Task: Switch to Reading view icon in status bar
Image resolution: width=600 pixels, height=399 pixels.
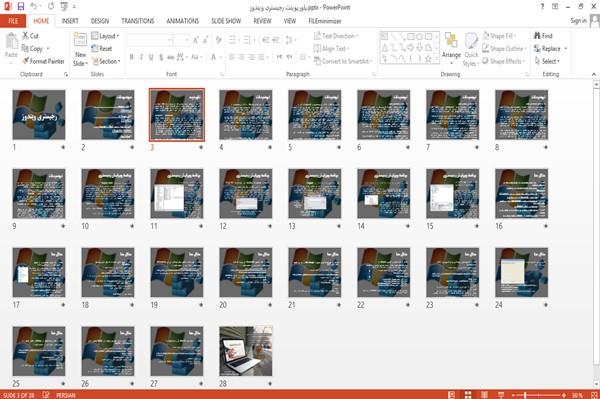Action: (x=484, y=395)
